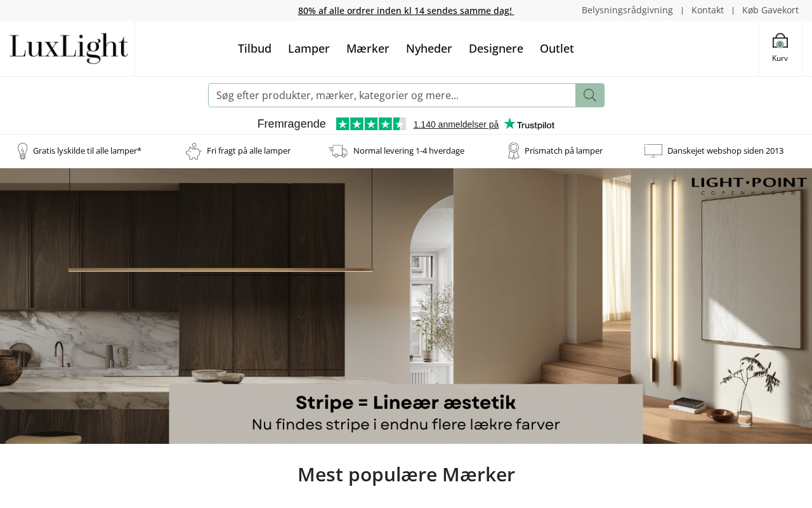Screen dimensions: 812x508
Task: Open the Designere menu item
Action: pyautogui.click(x=496, y=48)
